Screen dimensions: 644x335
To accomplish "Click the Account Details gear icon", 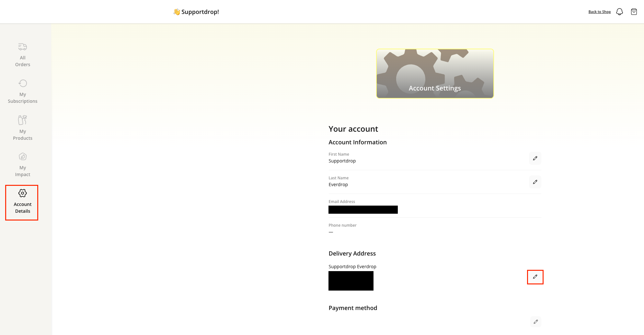I will click(x=23, y=193).
